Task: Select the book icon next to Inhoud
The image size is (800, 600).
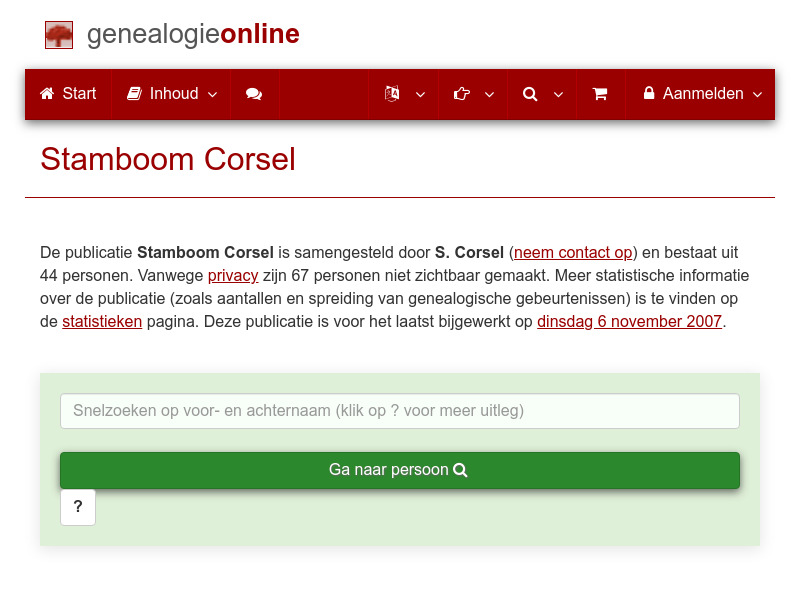Action: coord(134,93)
